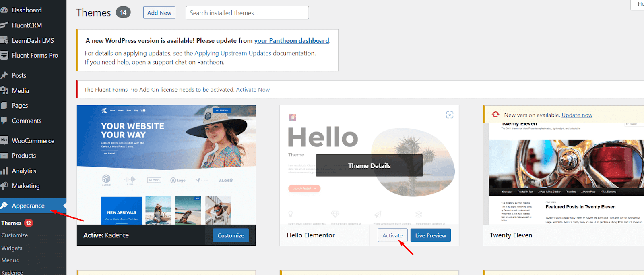Click the LearnDash LMS sidebar icon
Image resolution: width=644 pixels, height=275 pixels.
pos(4,40)
